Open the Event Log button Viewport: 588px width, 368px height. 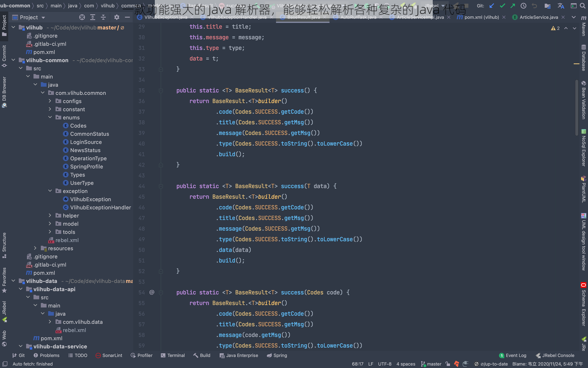click(513, 356)
